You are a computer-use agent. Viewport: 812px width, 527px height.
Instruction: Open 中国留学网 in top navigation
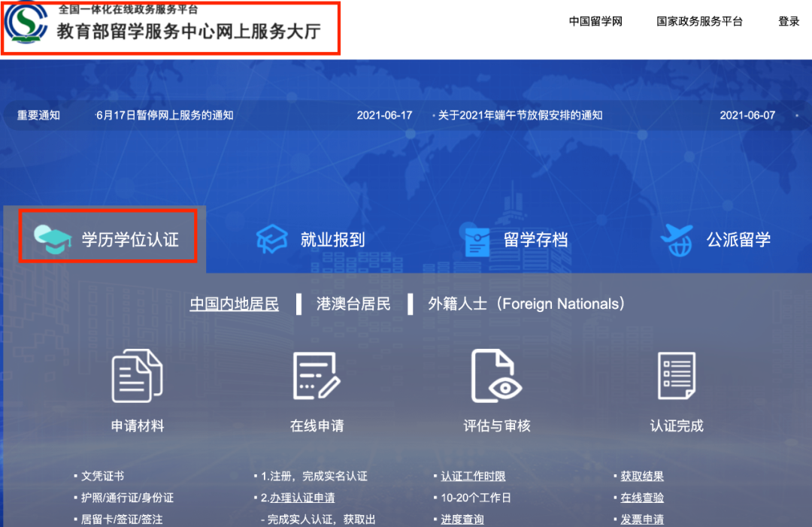click(595, 22)
